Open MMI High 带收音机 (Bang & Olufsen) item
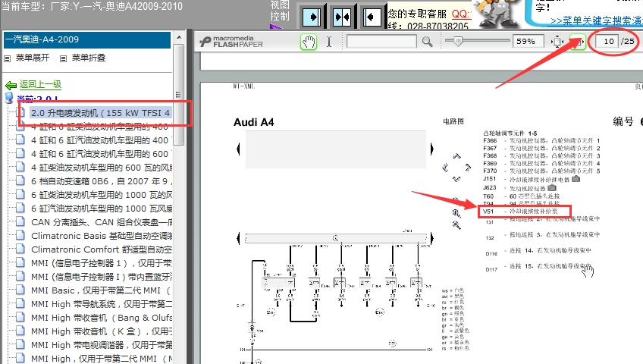Viewport: 643px width, 364px height. [x=102, y=318]
